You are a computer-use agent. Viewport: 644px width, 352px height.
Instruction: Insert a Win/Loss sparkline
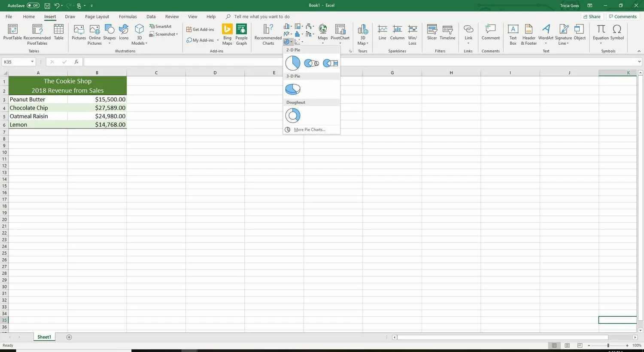point(412,34)
